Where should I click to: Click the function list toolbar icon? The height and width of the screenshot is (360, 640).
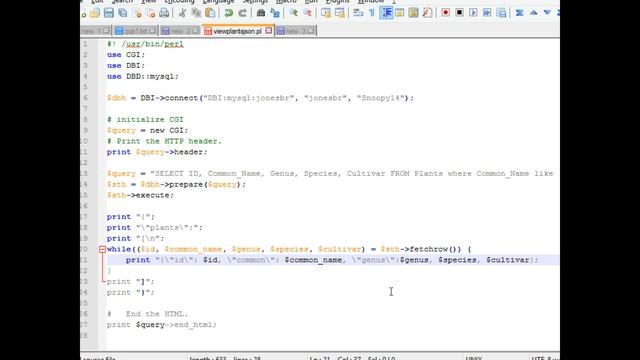tap(427, 13)
